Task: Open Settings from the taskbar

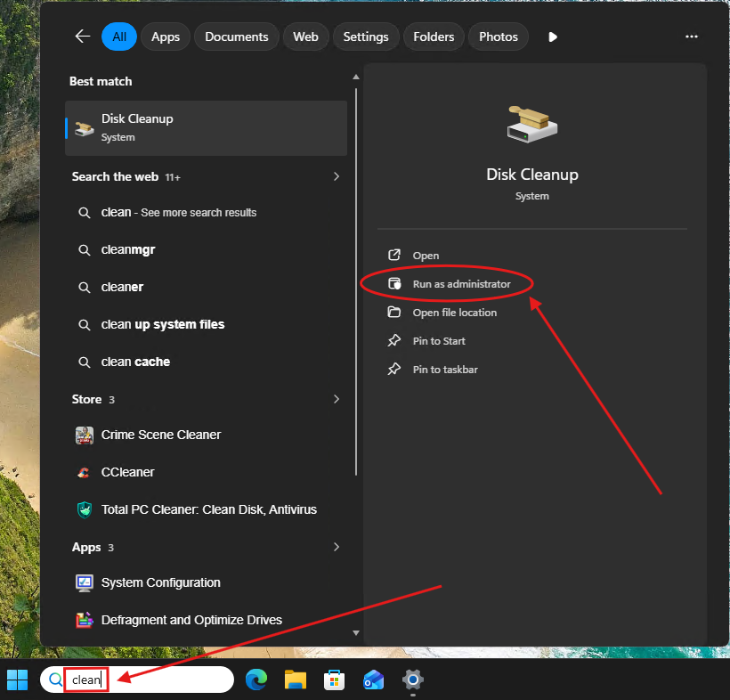Action: point(412,680)
